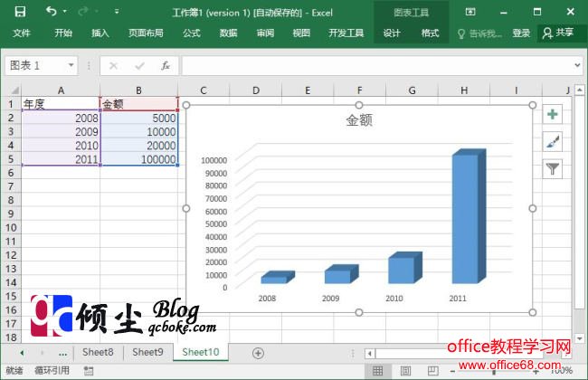Image resolution: width=588 pixels, height=380 pixels.
Task: Switch to the 公式 ribbon tab
Action: coord(192,33)
